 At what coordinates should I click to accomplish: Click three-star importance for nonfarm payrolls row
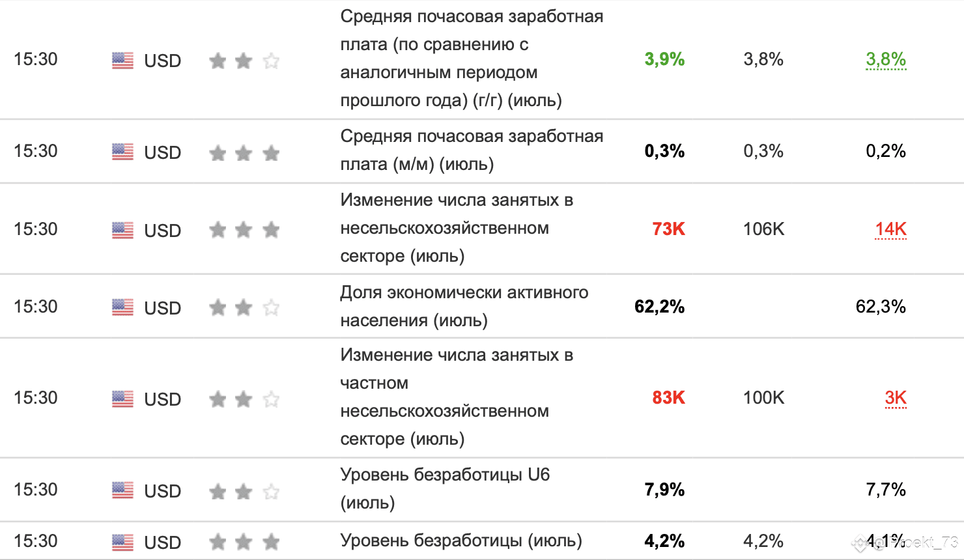point(244,230)
